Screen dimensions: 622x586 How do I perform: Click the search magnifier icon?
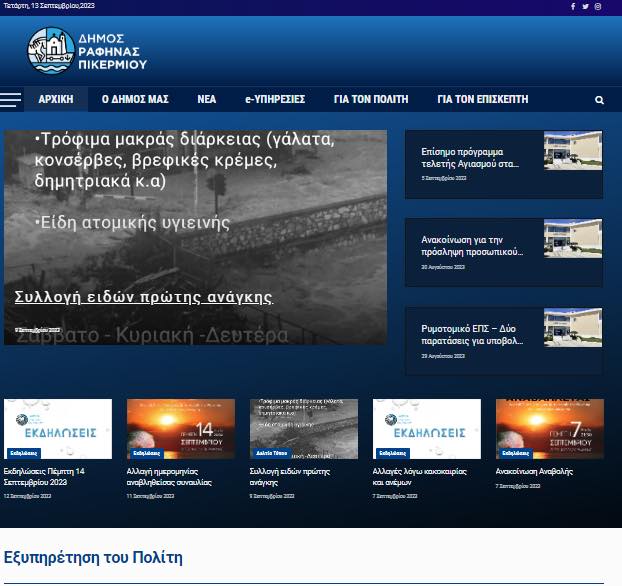tap(599, 100)
